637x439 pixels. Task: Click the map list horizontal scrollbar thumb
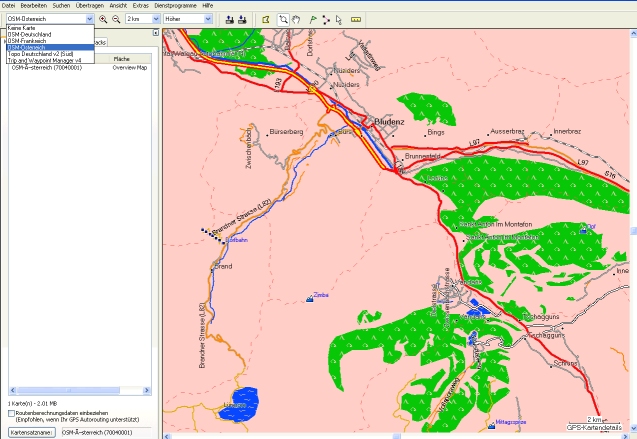(68, 390)
